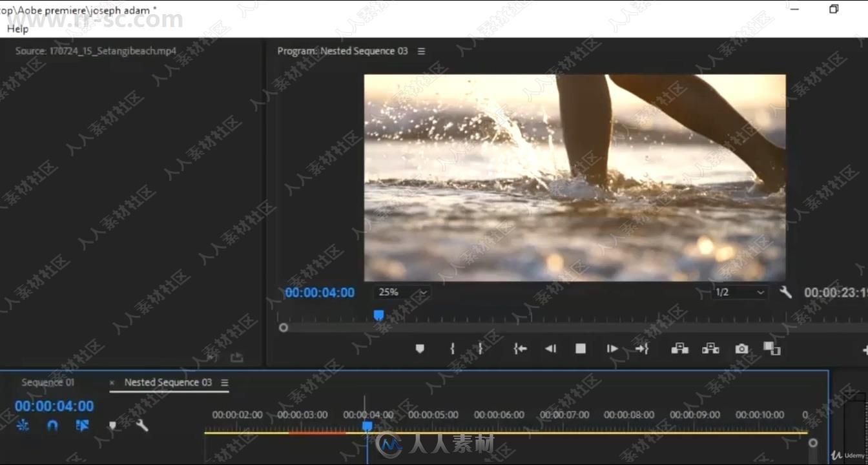868x465 pixels.
Task: Click 00:00:10:00 on the timeline ruler
Action: click(759, 415)
